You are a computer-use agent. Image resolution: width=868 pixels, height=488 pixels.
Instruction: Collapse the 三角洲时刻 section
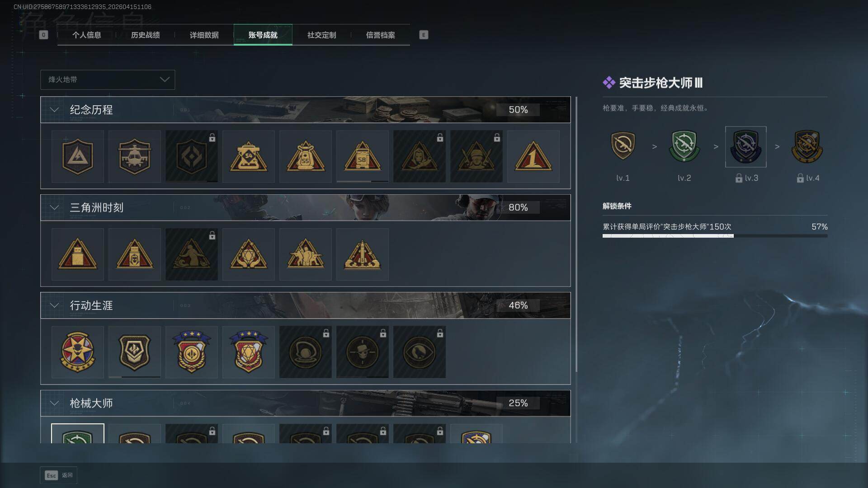click(54, 207)
